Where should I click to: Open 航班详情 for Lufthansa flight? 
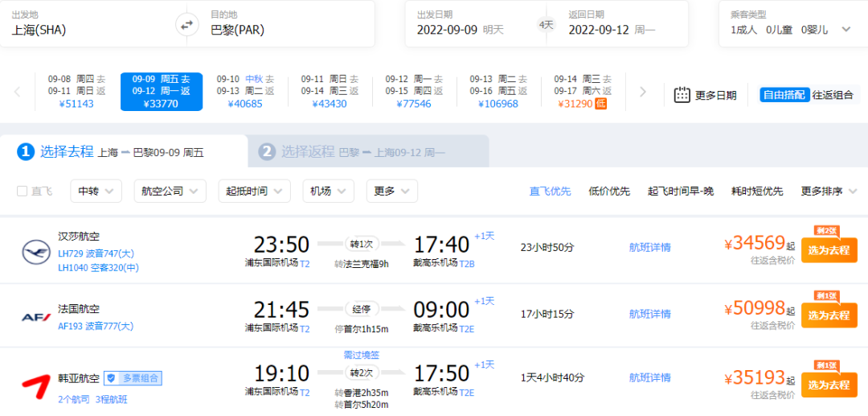pos(650,248)
